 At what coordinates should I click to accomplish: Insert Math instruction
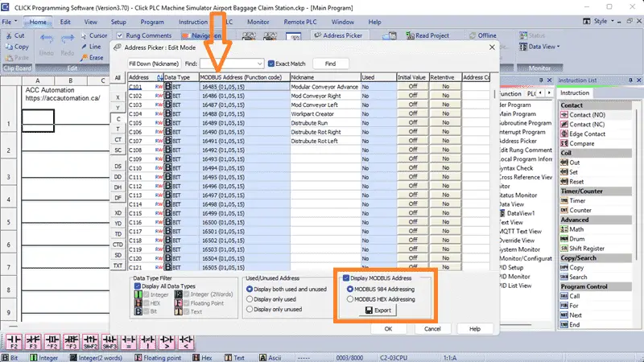[x=572, y=229]
